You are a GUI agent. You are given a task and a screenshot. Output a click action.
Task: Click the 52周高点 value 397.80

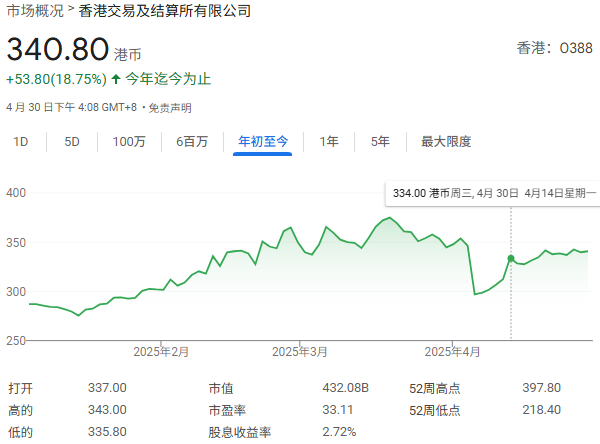[541, 388]
